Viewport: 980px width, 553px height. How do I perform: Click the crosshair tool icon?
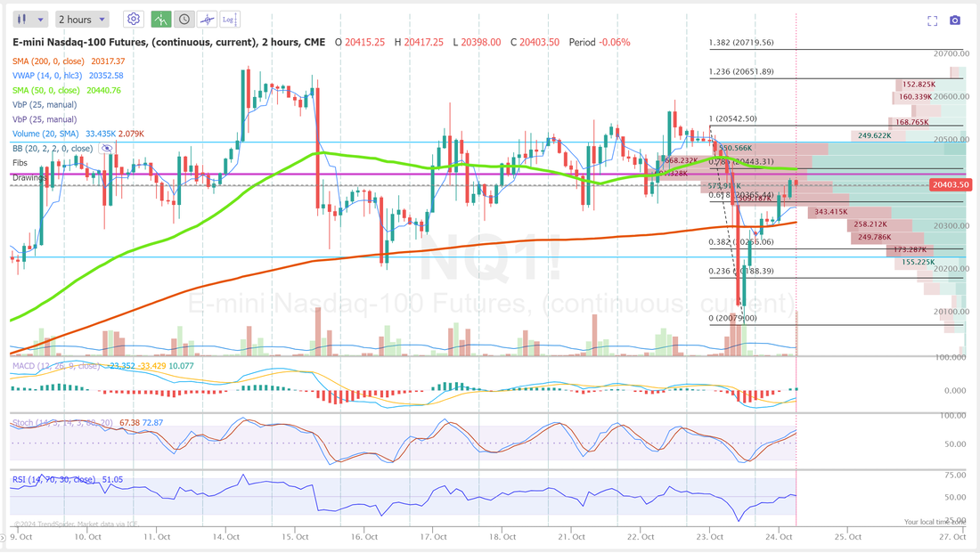pos(207,20)
